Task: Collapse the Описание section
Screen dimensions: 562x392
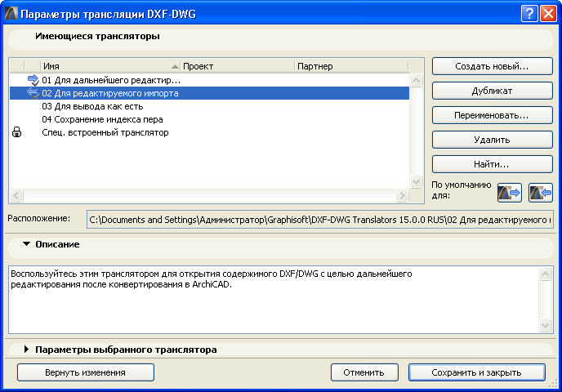Action: click(27, 244)
